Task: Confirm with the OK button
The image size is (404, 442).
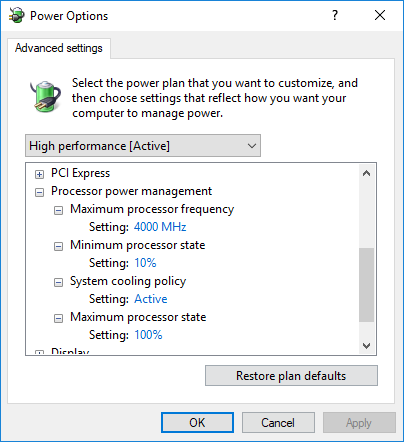Action: tap(197, 423)
